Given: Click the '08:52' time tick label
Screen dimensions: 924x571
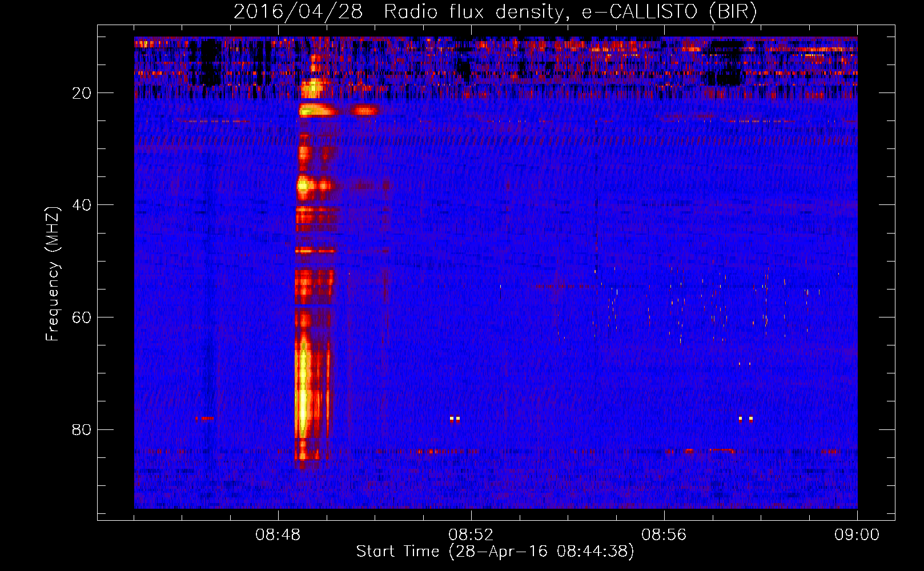Looking at the screenshot, I should pos(471,535).
